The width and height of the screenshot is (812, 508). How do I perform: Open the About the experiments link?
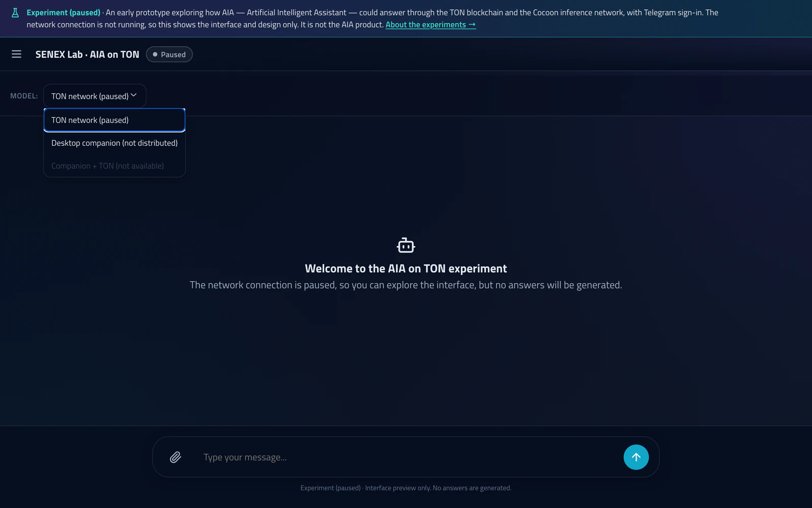pyautogui.click(x=430, y=25)
